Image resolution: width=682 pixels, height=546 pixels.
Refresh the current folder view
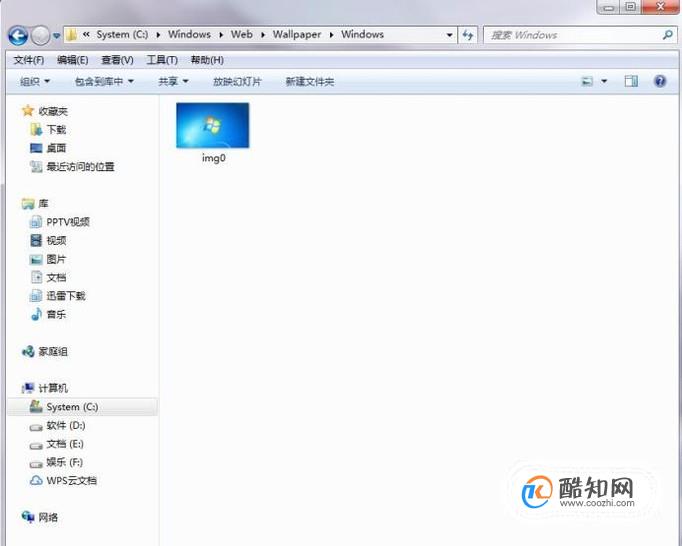[468, 35]
